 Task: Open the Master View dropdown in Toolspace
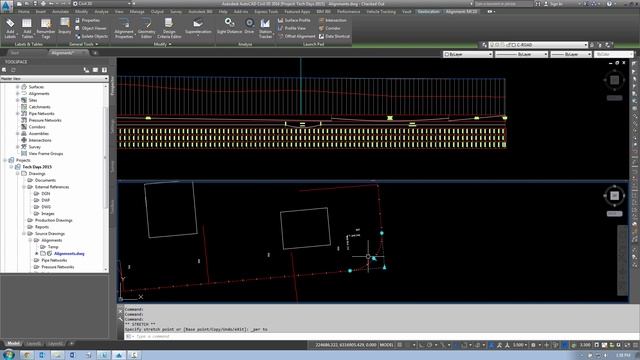(54, 78)
